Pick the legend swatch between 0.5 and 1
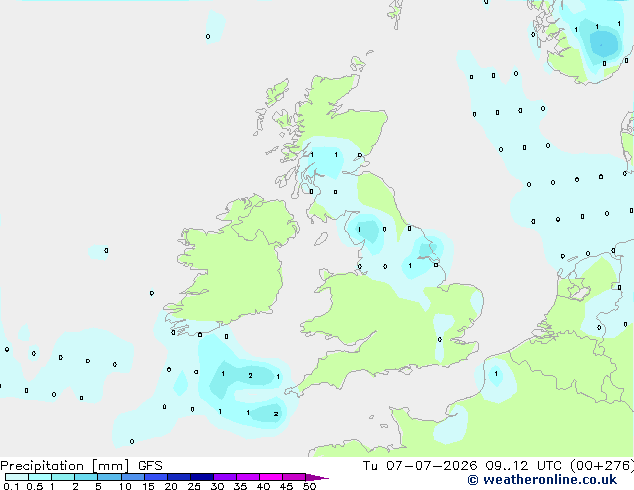The width and height of the screenshot is (634, 490). (40, 477)
